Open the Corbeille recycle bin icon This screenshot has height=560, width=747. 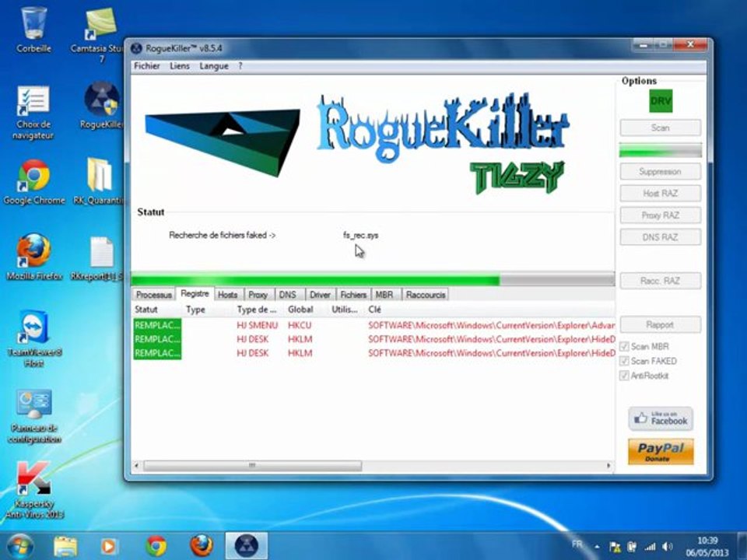tap(33, 29)
